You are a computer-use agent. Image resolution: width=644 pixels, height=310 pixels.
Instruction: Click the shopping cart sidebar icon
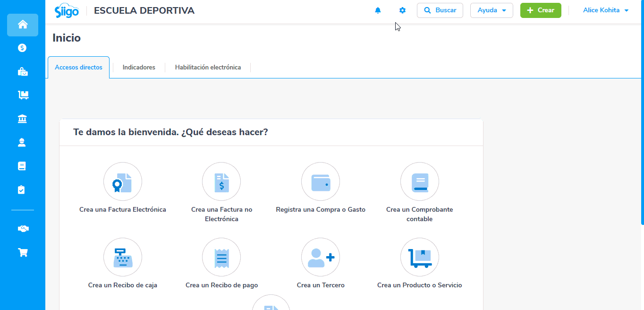[x=22, y=252]
